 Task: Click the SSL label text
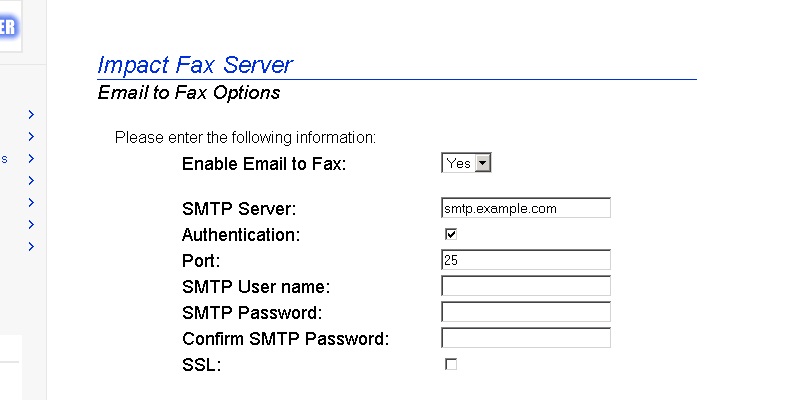(201, 365)
